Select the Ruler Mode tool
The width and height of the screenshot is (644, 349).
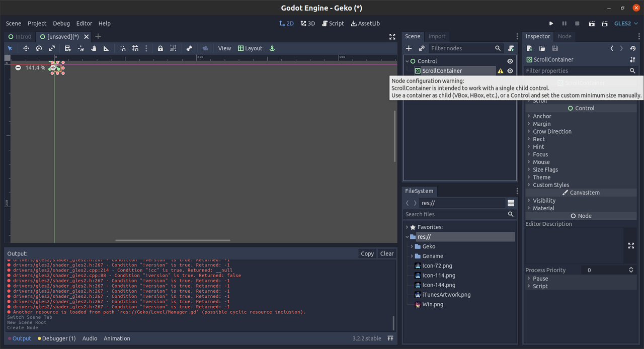tap(106, 48)
